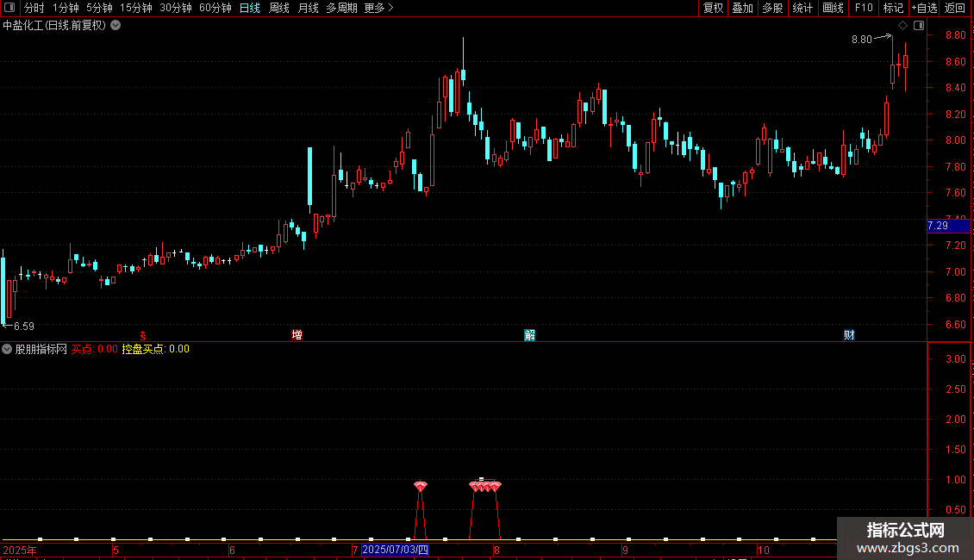This screenshot has width=974, height=560.
Task: Click the 6.59 low price label
Action: [x=23, y=326]
